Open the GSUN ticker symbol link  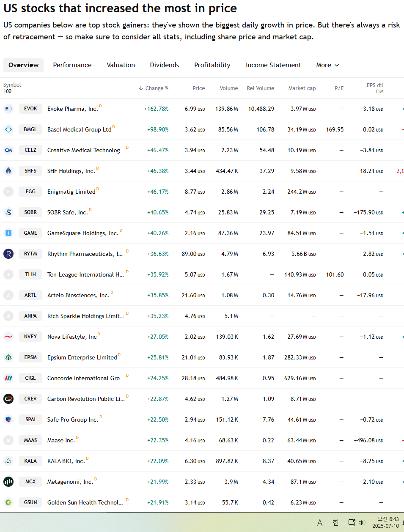click(30, 502)
